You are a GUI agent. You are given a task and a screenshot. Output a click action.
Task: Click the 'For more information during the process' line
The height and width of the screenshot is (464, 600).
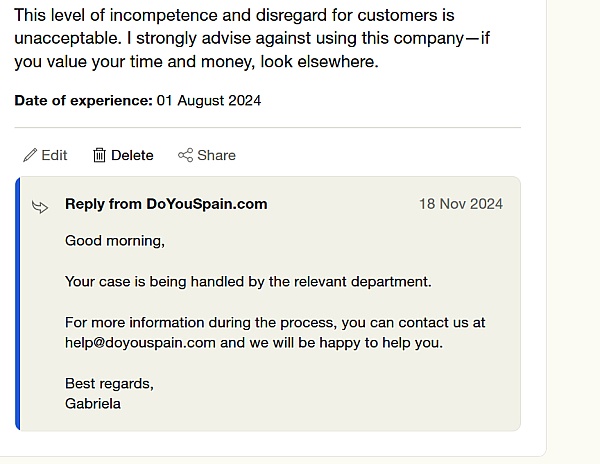click(x=275, y=322)
